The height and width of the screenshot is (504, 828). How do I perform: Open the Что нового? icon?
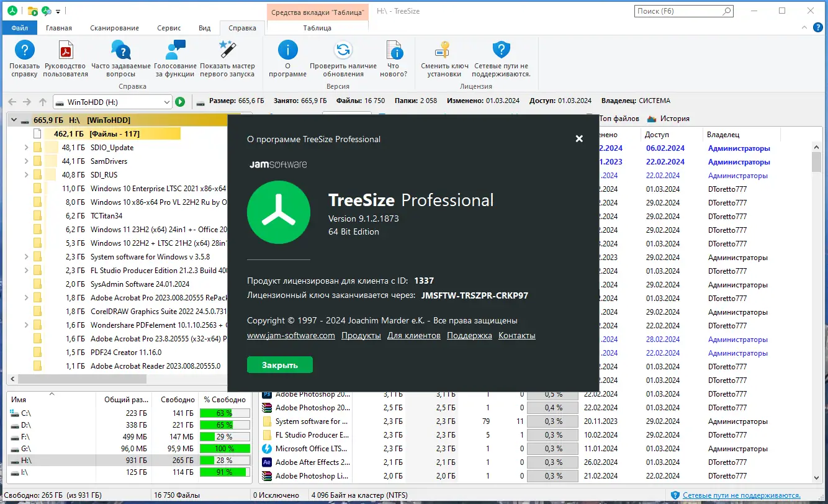pos(394,50)
